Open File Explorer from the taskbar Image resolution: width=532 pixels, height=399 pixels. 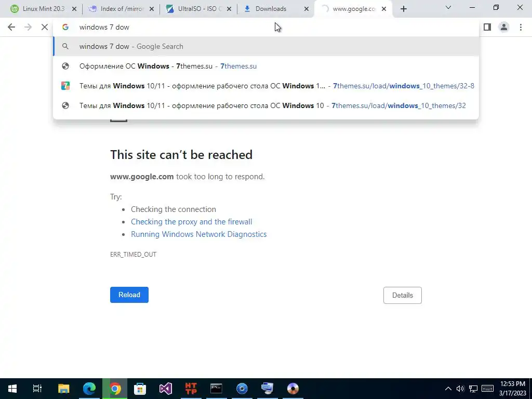63,389
